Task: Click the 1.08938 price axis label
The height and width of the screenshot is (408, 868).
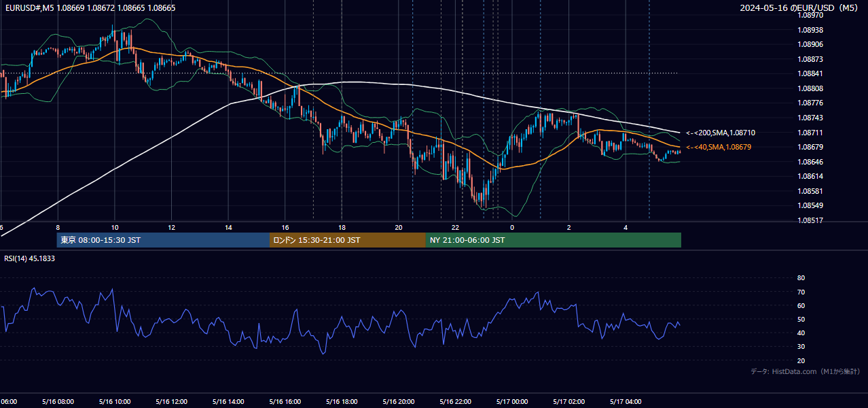Action: (810, 30)
